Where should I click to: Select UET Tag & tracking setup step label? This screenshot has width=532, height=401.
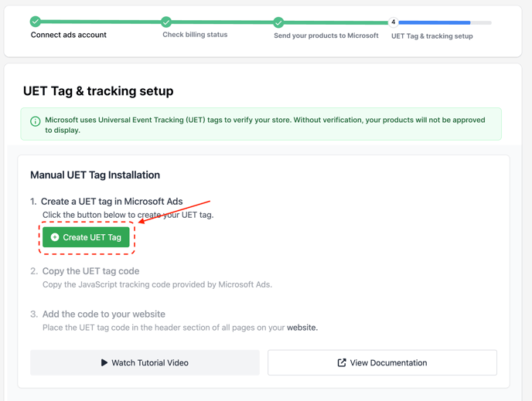[432, 36]
